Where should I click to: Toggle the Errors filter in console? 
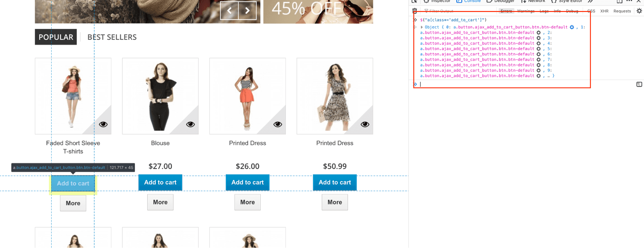coord(506,11)
